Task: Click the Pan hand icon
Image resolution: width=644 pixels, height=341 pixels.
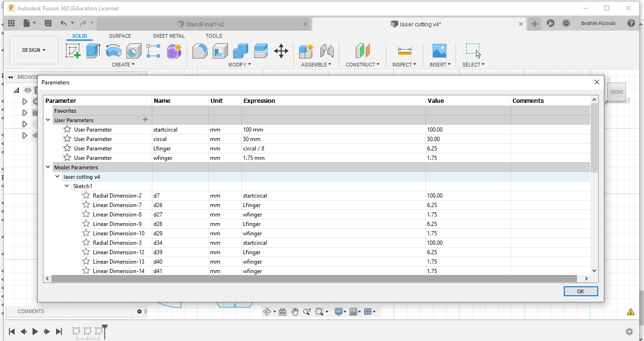Action: [295, 311]
